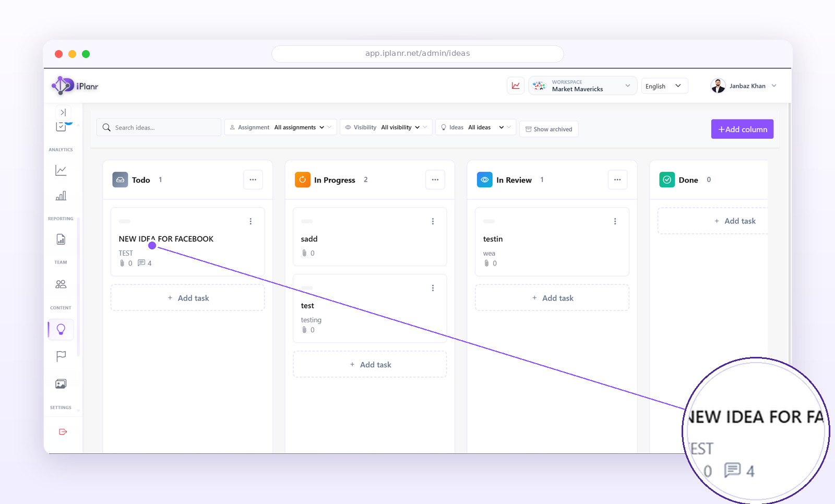Open the Workspace Market Mavericks selector

[x=582, y=86]
